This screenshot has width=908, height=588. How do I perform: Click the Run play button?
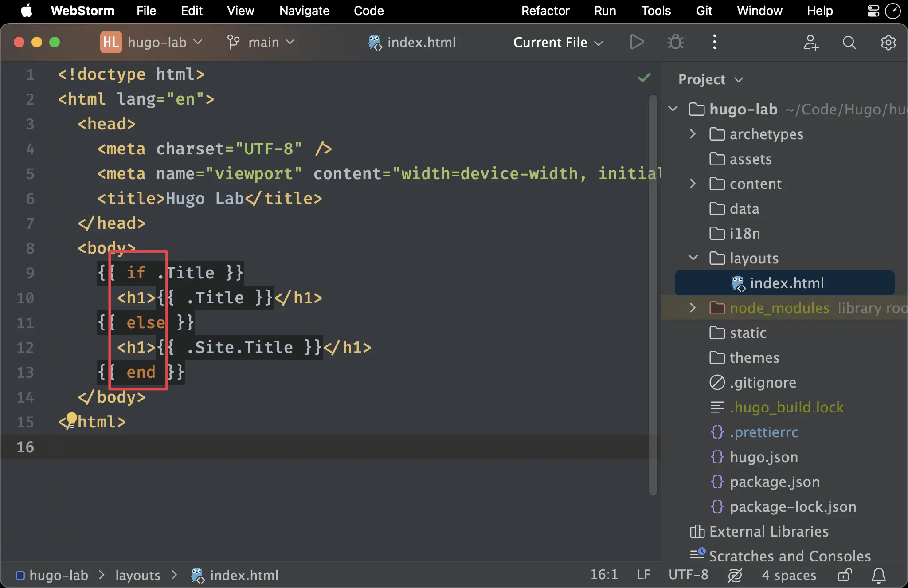[637, 42]
